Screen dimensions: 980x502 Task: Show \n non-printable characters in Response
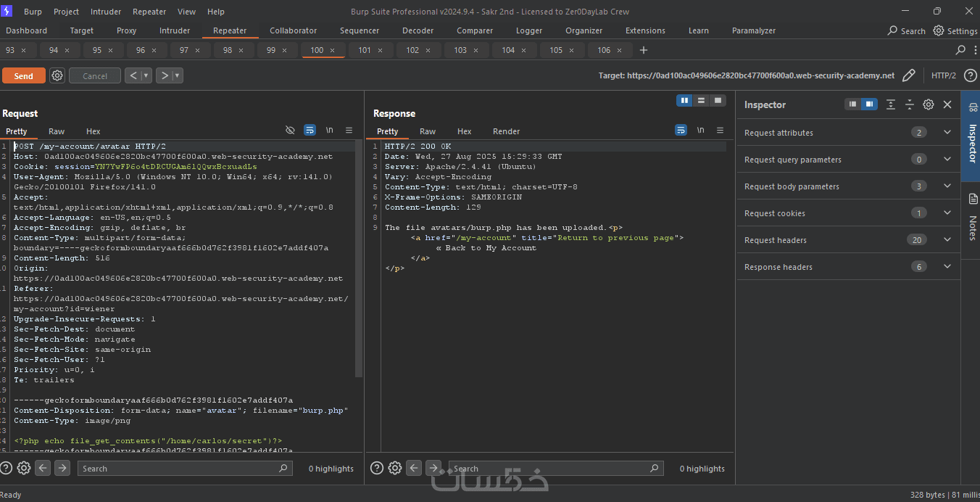[x=701, y=130]
